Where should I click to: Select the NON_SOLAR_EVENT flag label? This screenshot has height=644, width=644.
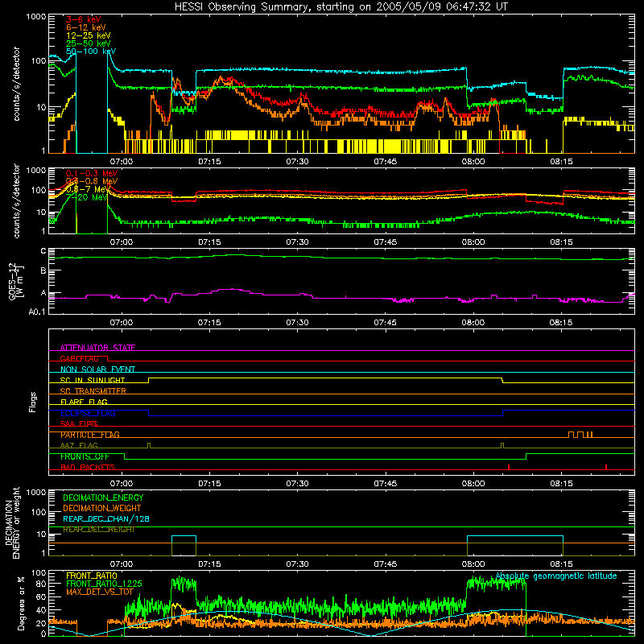[97, 369]
